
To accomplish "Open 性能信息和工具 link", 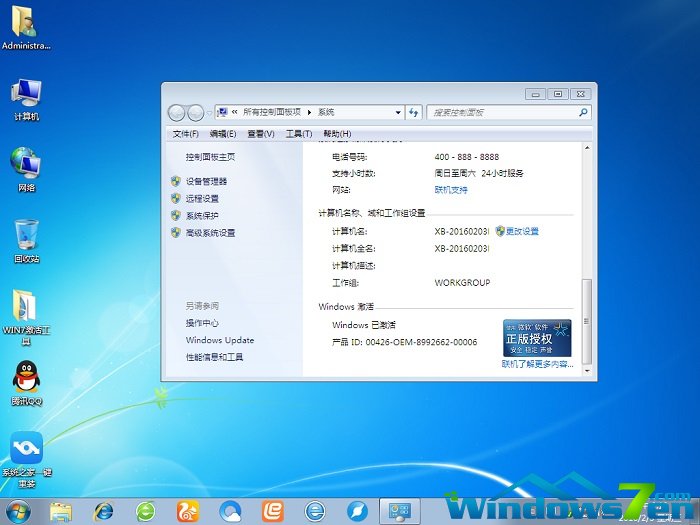I will (214, 357).
